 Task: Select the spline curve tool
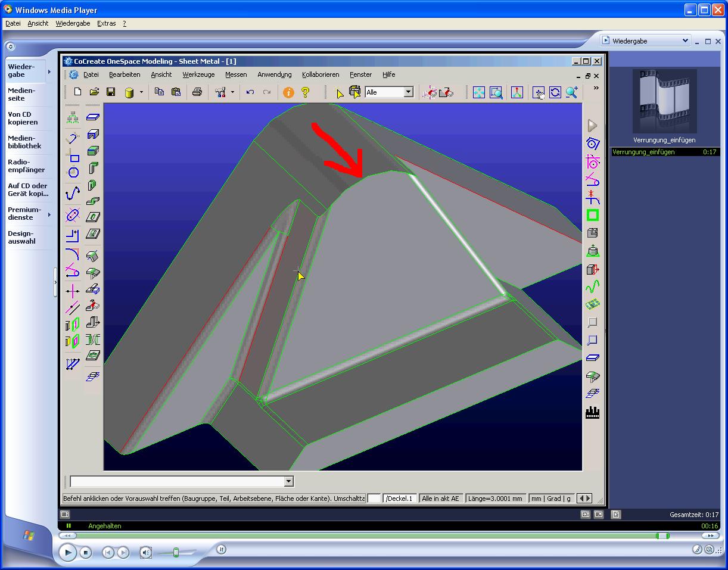pos(73,194)
